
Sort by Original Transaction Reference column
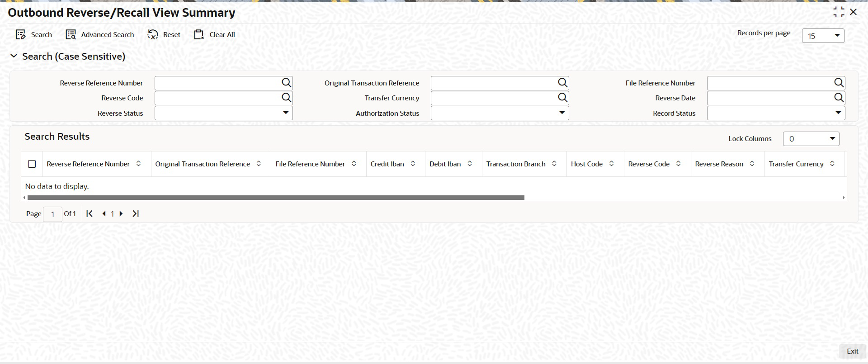pos(259,164)
